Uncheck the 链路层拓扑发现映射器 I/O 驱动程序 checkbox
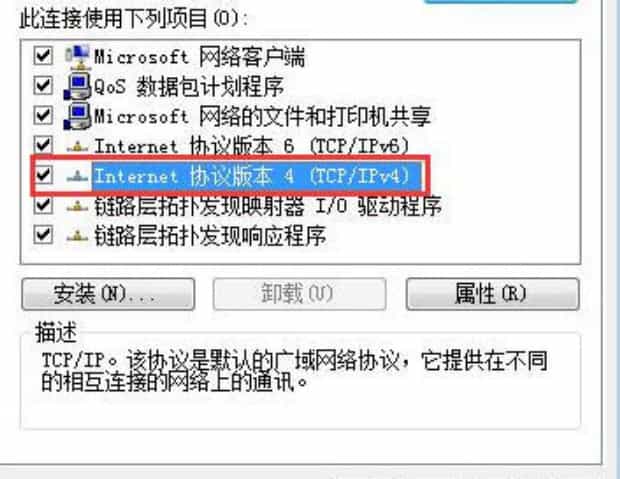This screenshot has width=620, height=479. pyautogui.click(x=43, y=205)
